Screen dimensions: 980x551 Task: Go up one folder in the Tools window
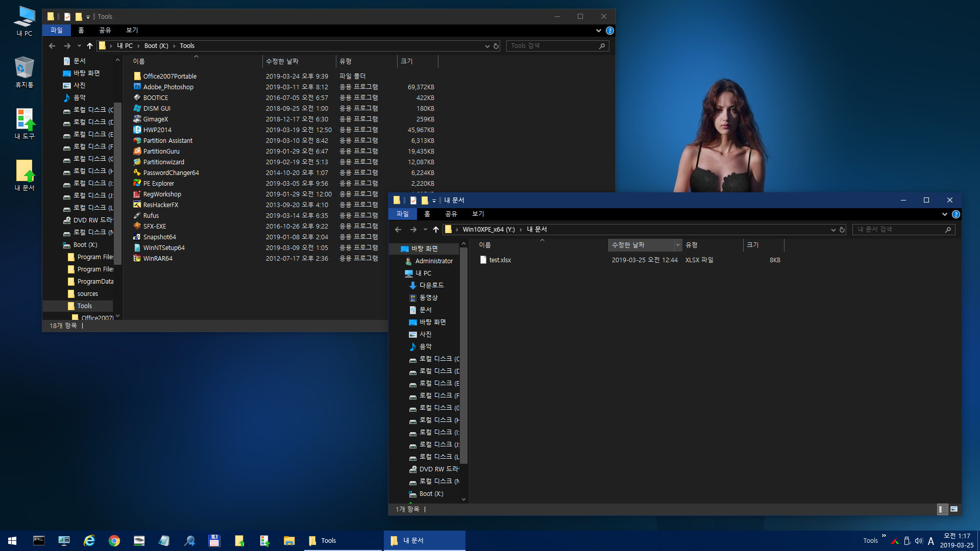coord(90,46)
